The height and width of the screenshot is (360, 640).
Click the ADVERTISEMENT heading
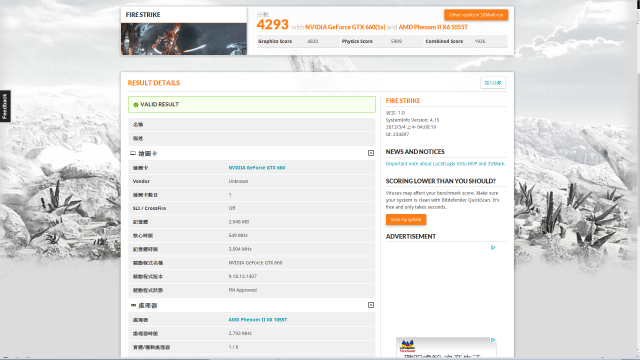coord(411,236)
